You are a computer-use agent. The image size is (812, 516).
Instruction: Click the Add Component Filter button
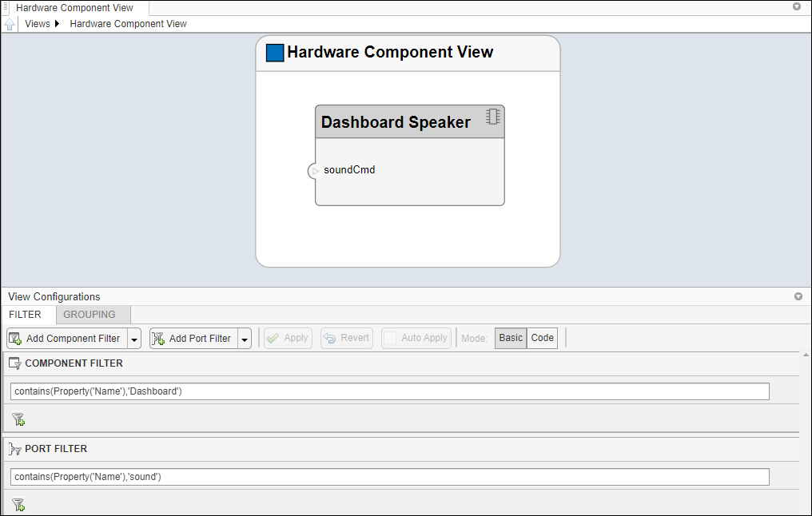click(67, 339)
